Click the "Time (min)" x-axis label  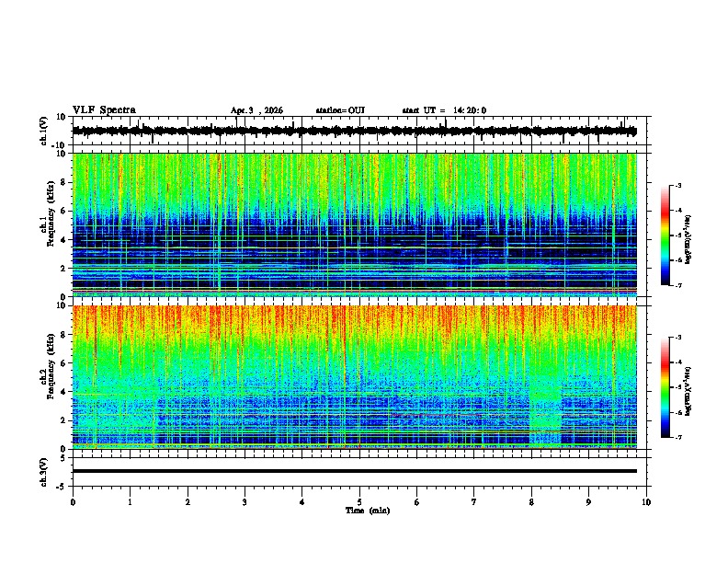(x=368, y=511)
